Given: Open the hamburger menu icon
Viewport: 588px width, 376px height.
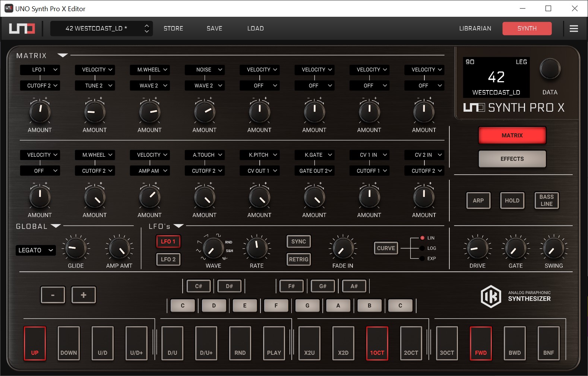Looking at the screenshot, I should click(573, 28).
